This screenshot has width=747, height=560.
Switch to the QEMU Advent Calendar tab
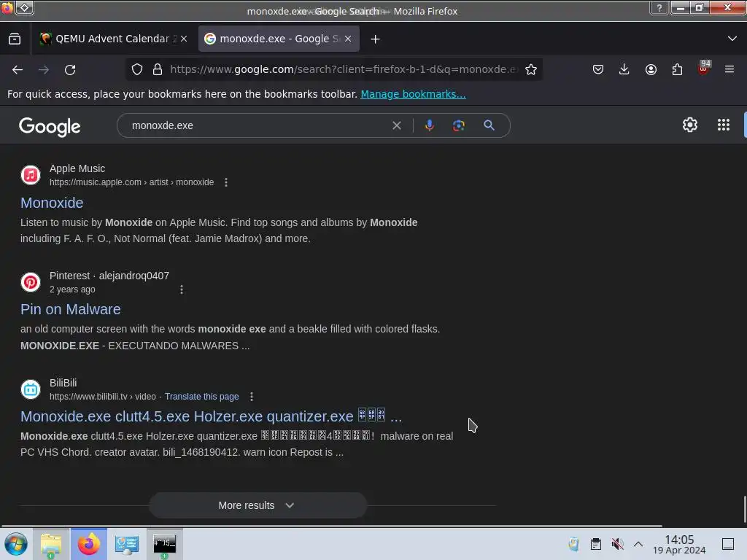click(x=113, y=39)
